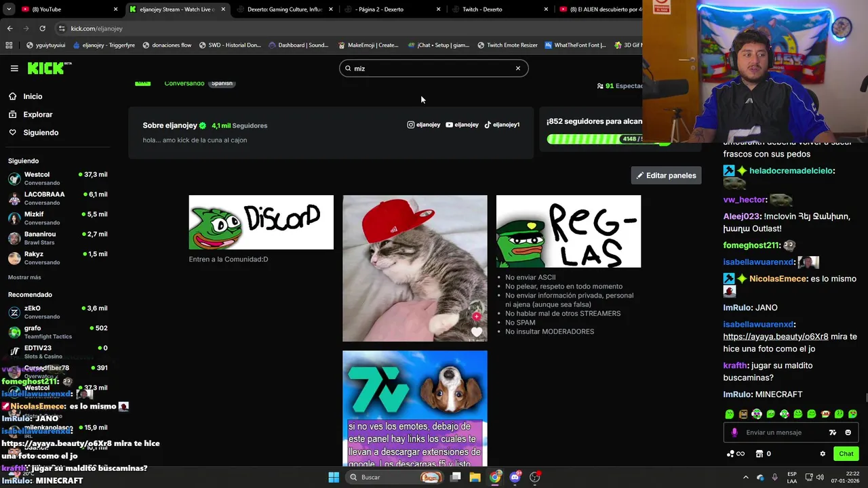Reload the page

point(42,28)
